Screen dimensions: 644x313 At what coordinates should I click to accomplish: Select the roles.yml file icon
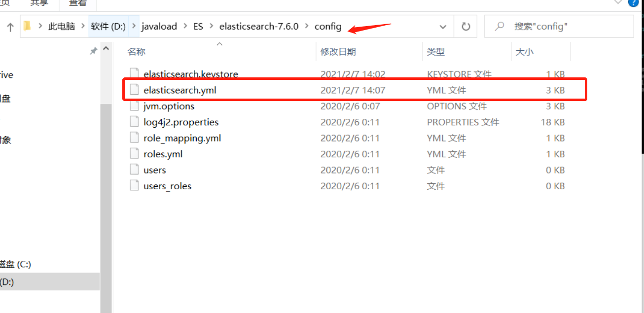134,154
